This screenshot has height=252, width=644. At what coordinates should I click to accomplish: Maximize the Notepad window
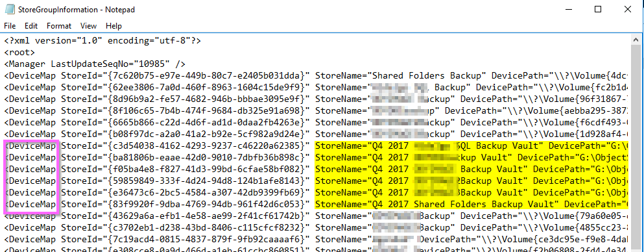[x=598, y=9]
